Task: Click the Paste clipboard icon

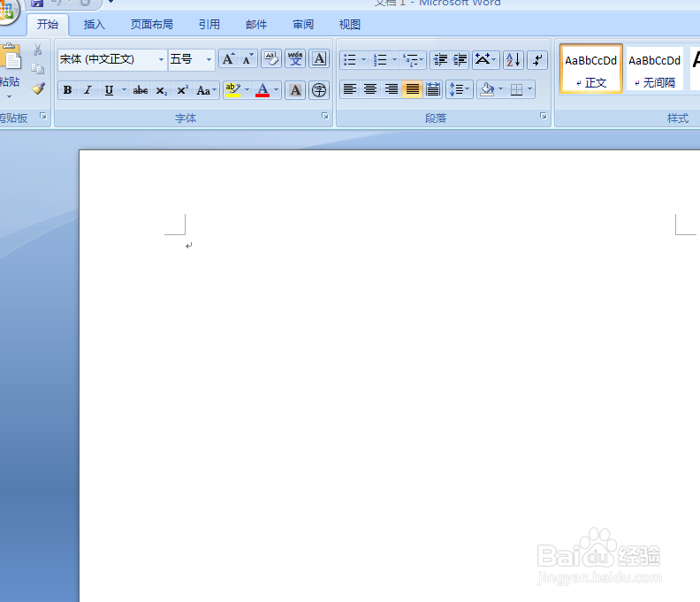Action: pyautogui.click(x=11, y=57)
